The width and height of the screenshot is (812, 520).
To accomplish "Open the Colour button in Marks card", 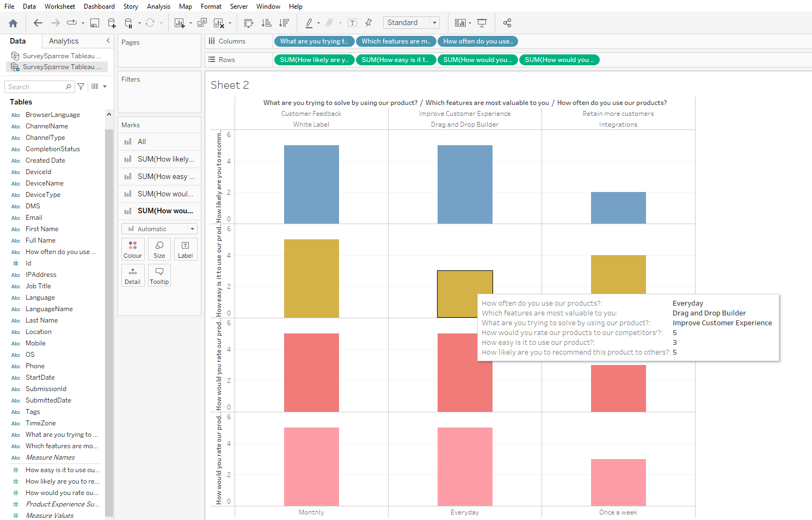I will 133,249.
